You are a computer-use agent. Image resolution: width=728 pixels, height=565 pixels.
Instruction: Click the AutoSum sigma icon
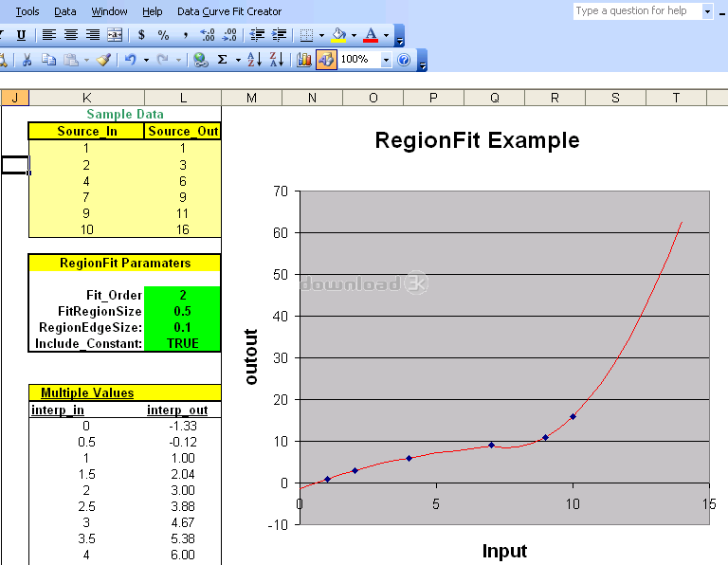click(x=223, y=60)
